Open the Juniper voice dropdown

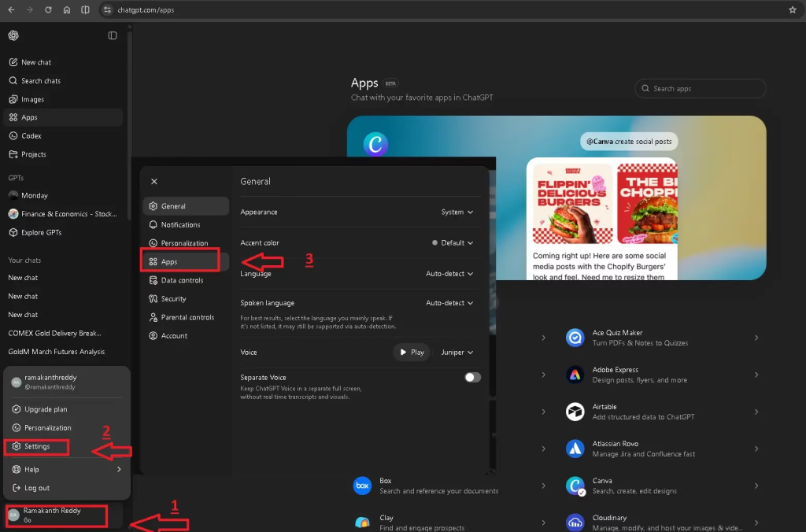tap(457, 353)
